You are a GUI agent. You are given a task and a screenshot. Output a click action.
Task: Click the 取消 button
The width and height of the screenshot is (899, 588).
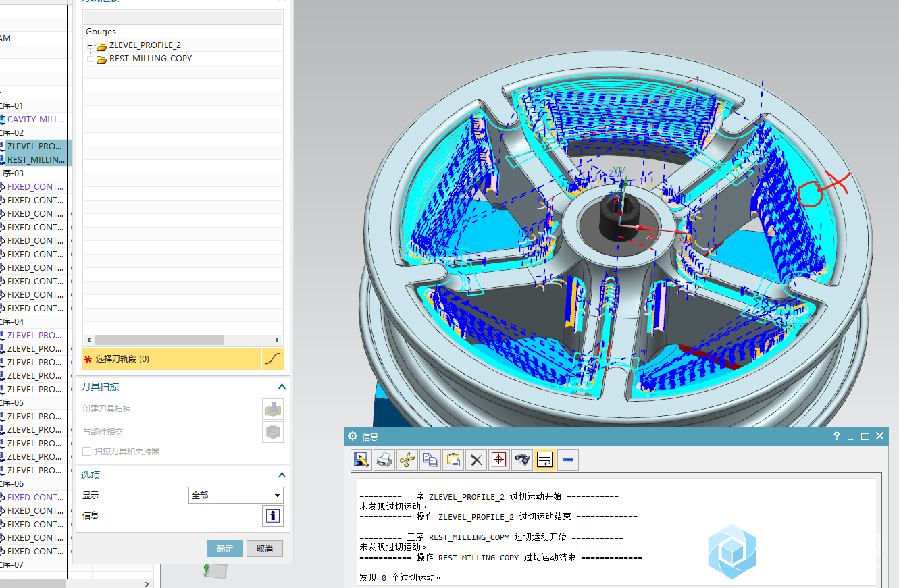point(265,548)
